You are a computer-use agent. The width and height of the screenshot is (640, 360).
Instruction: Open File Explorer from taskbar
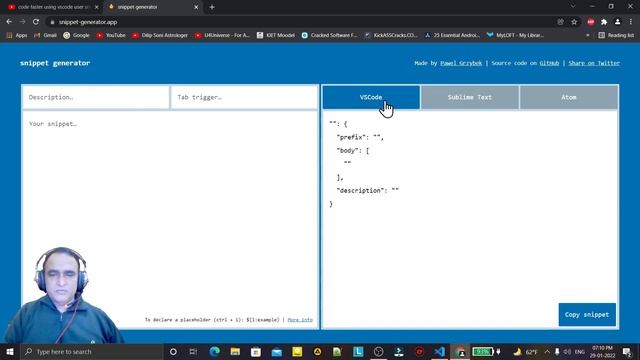click(x=235, y=351)
